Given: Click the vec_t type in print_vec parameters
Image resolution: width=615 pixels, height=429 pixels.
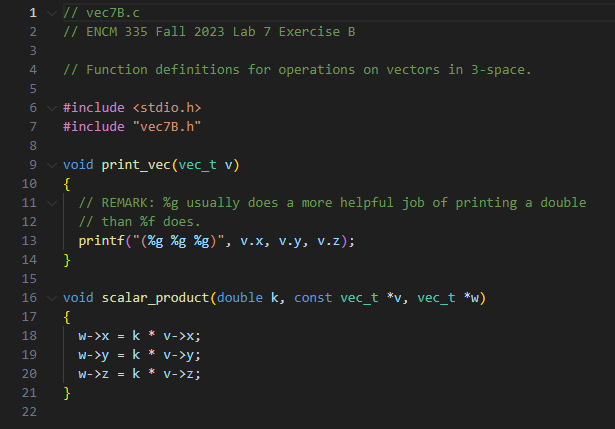Looking at the screenshot, I should (x=197, y=165).
